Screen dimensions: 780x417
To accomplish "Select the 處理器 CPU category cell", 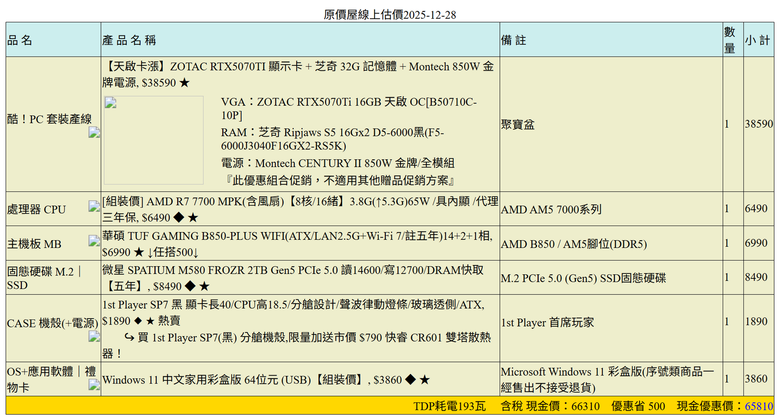I will point(53,209).
